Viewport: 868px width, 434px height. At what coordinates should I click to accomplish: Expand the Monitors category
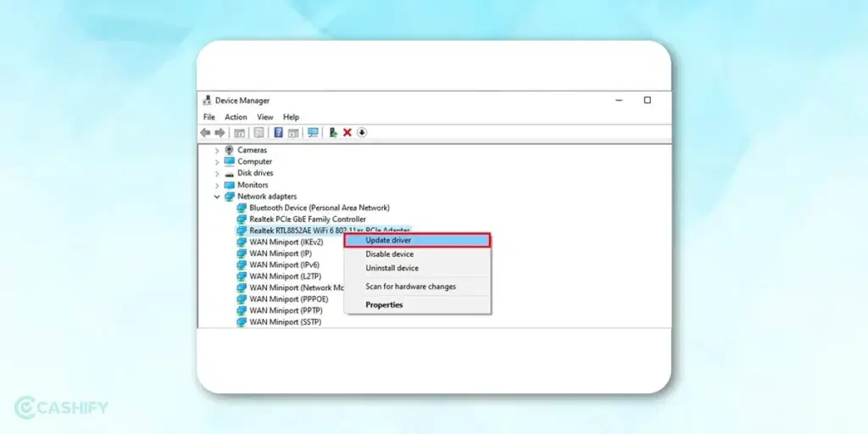(217, 186)
